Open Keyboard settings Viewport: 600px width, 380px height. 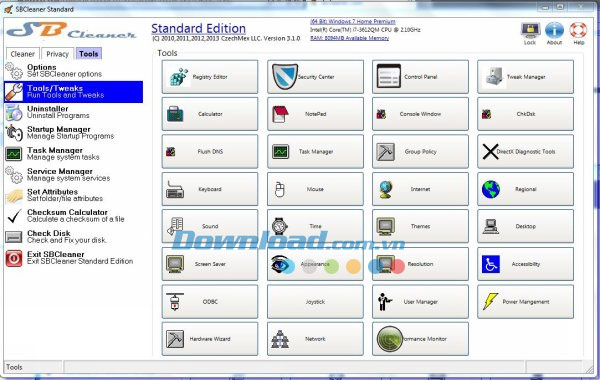click(x=210, y=189)
